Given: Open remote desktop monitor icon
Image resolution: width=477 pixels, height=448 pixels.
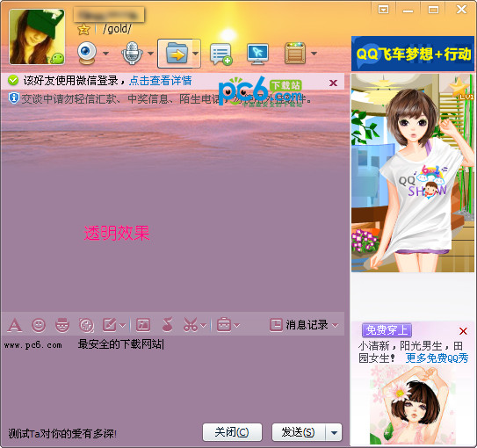Looking at the screenshot, I should pyautogui.click(x=257, y=54).
